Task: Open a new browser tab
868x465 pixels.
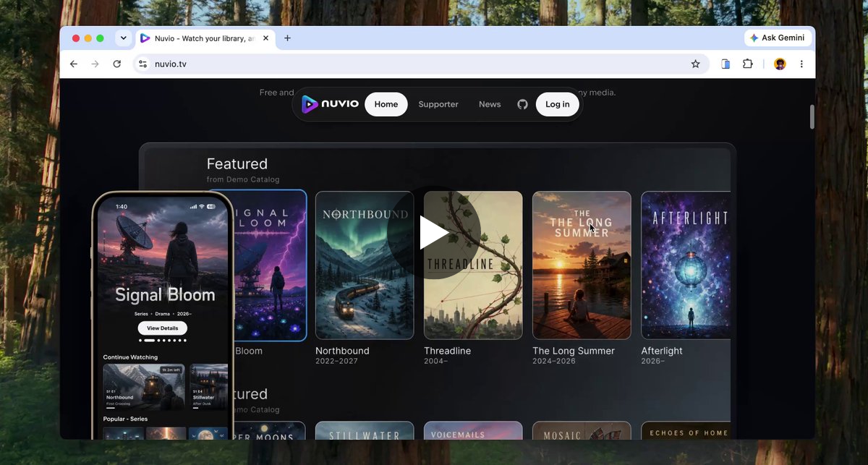Action: click(x=287, y=38)
